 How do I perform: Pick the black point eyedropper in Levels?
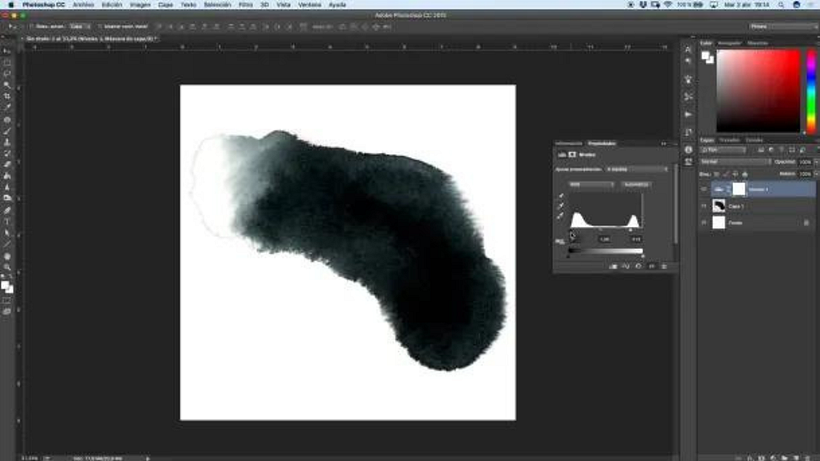click(x=561, y=197)
